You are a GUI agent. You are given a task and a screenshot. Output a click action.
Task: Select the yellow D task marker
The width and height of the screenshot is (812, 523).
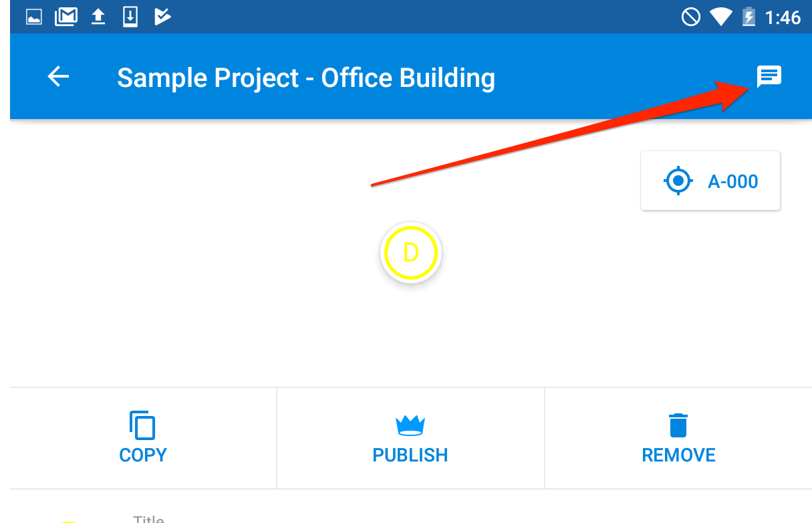click(x=410, y=253)
